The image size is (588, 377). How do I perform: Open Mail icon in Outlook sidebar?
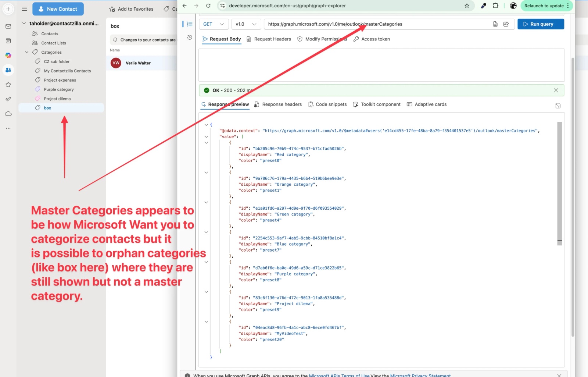pos(8,26)
